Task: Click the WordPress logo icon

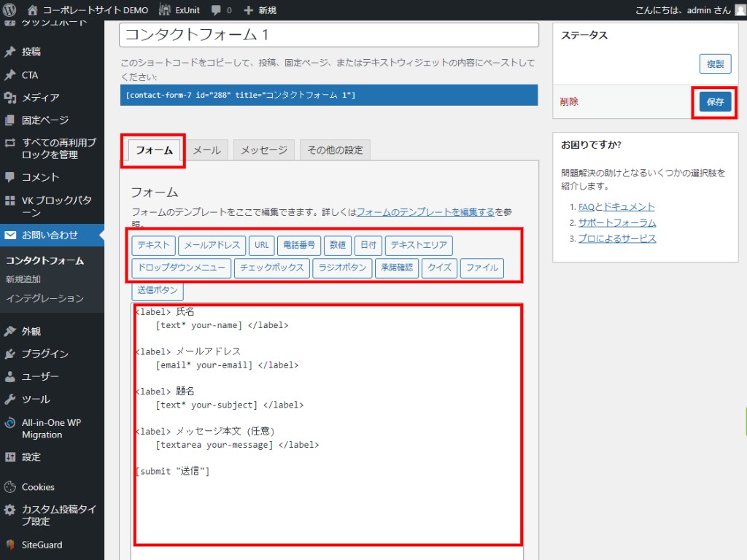Action: pos(10,10)
